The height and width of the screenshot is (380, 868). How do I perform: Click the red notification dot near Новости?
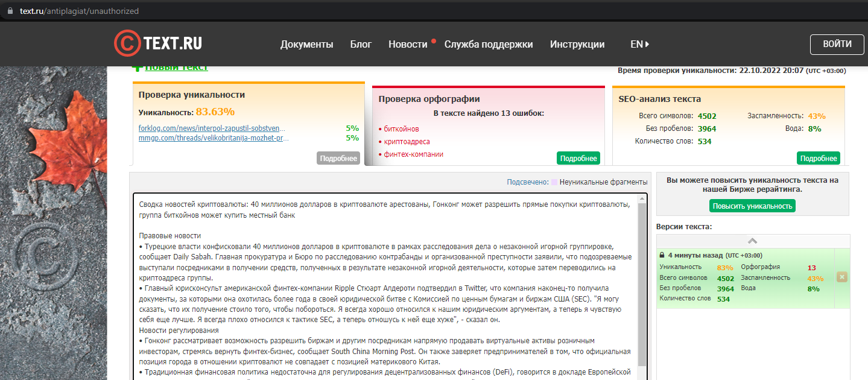433,42
